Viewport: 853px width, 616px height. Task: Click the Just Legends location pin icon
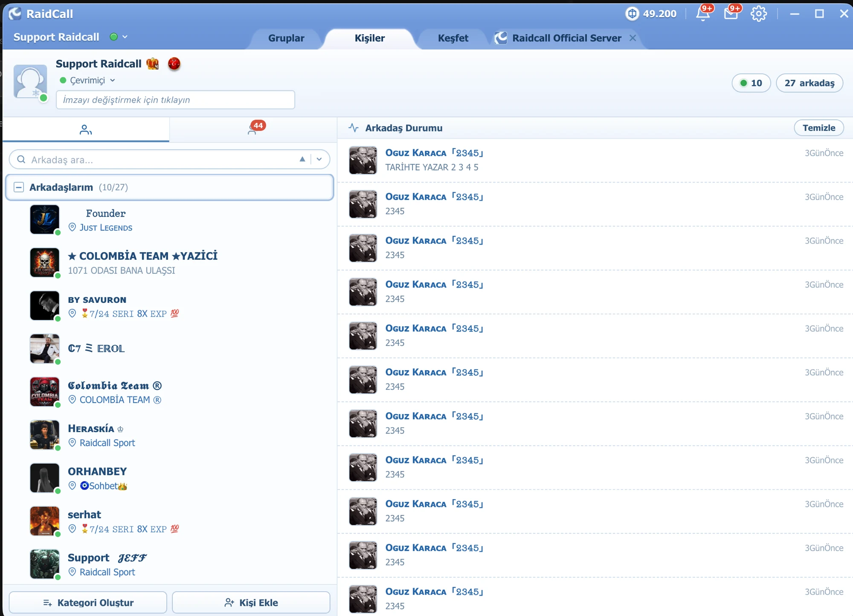point(73,227)
